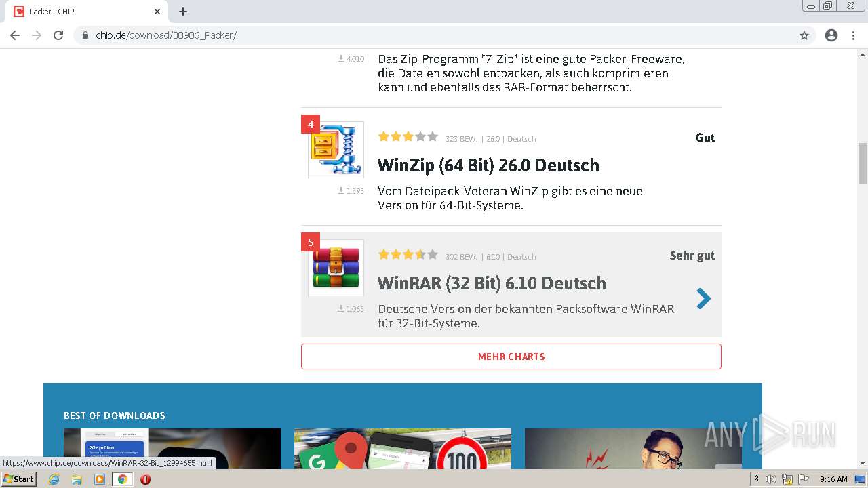Go back to the previous page

click(x=15, y=35)
